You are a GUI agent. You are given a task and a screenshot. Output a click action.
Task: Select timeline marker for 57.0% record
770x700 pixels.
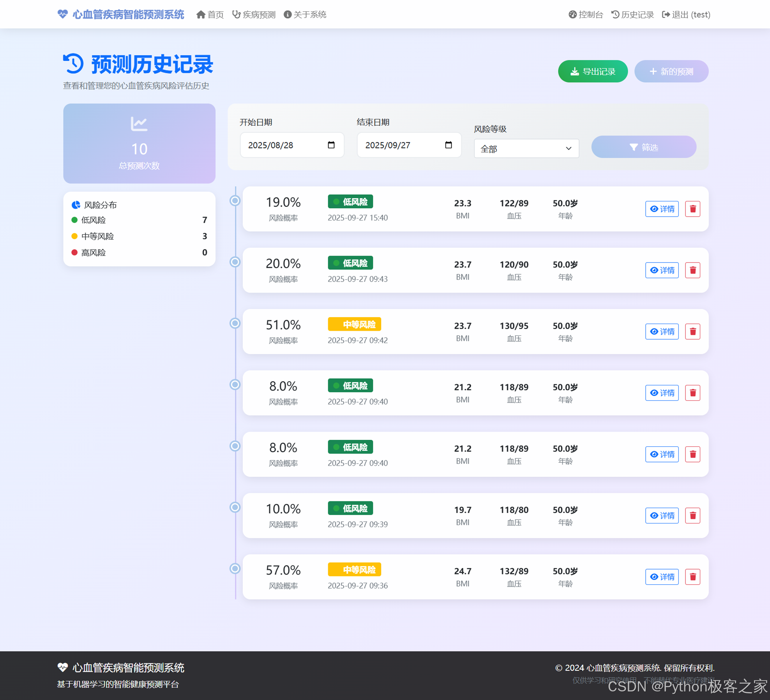point(235,569)
